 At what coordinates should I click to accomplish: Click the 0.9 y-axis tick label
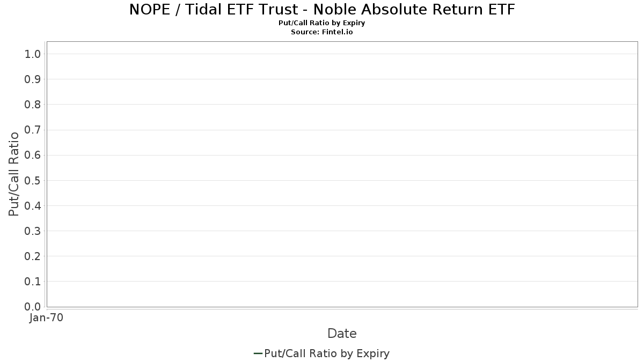click(33, 79)
